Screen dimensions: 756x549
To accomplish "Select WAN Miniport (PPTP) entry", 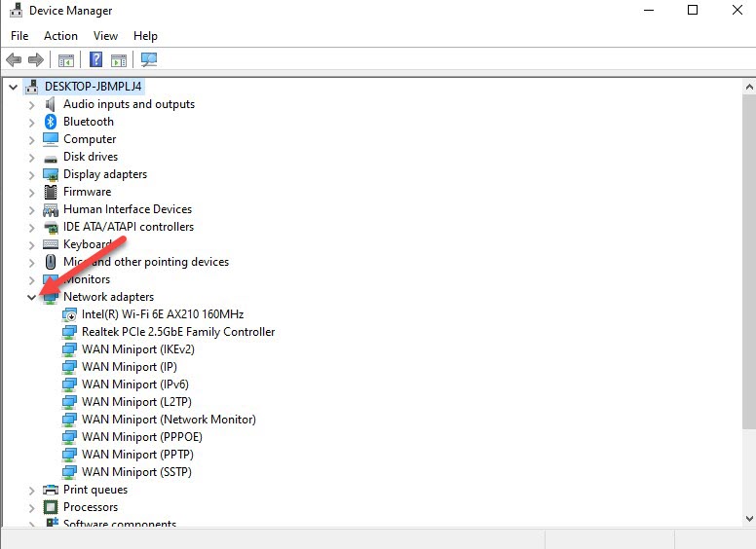I will 138,455.
